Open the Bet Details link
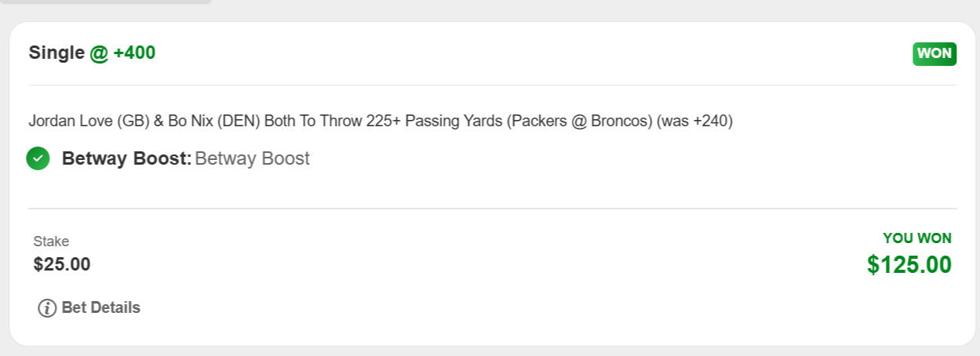This screenshot has width=980, height=356. click(x=100, y=308)
